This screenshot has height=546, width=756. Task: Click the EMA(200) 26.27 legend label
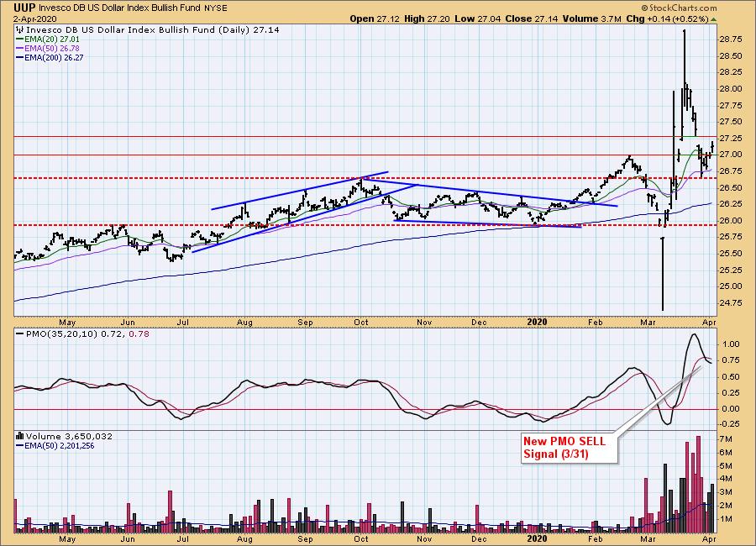[x=54, y=57]
